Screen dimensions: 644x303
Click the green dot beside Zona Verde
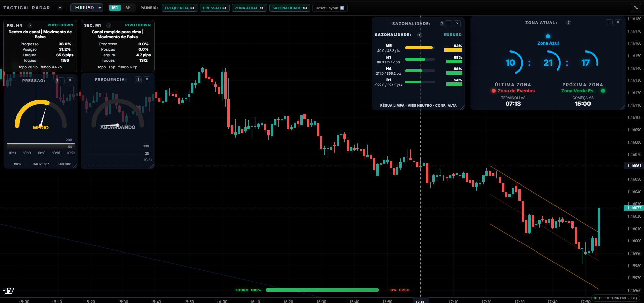click(603, 91)
